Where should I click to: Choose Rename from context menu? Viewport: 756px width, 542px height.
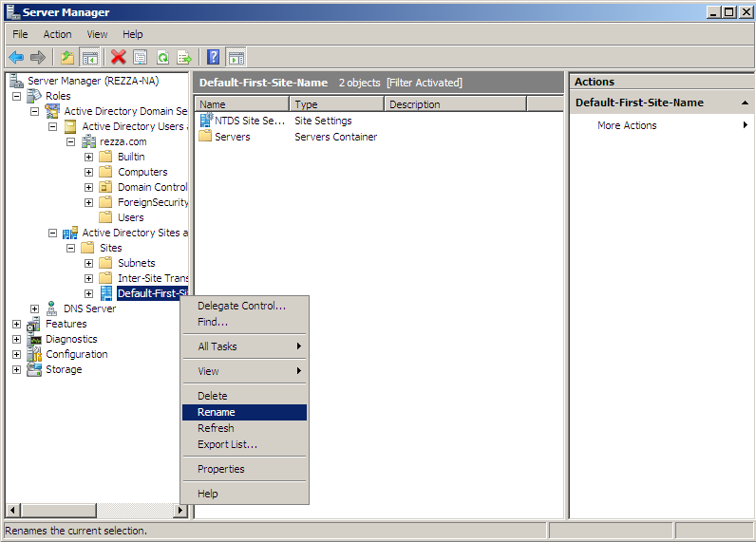(244, 412)
